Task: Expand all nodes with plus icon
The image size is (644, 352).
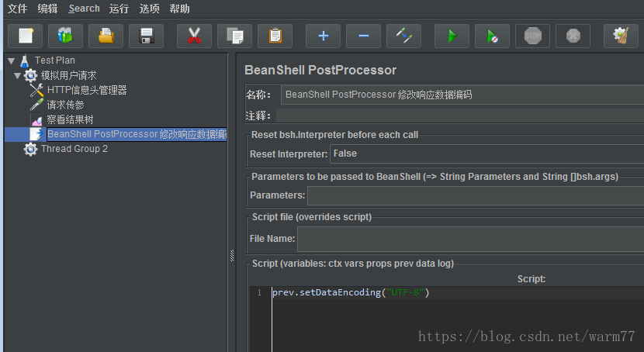Action: point(324,36)
